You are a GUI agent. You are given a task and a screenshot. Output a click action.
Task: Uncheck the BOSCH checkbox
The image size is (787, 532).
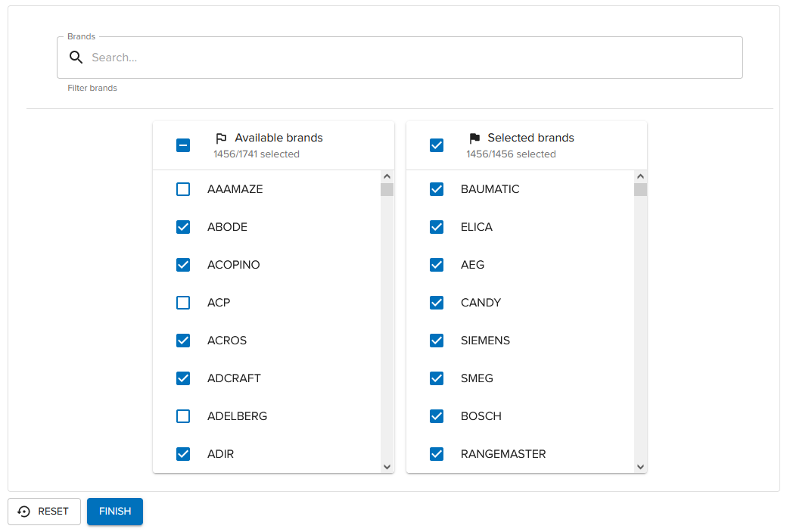tap(437, 416)
